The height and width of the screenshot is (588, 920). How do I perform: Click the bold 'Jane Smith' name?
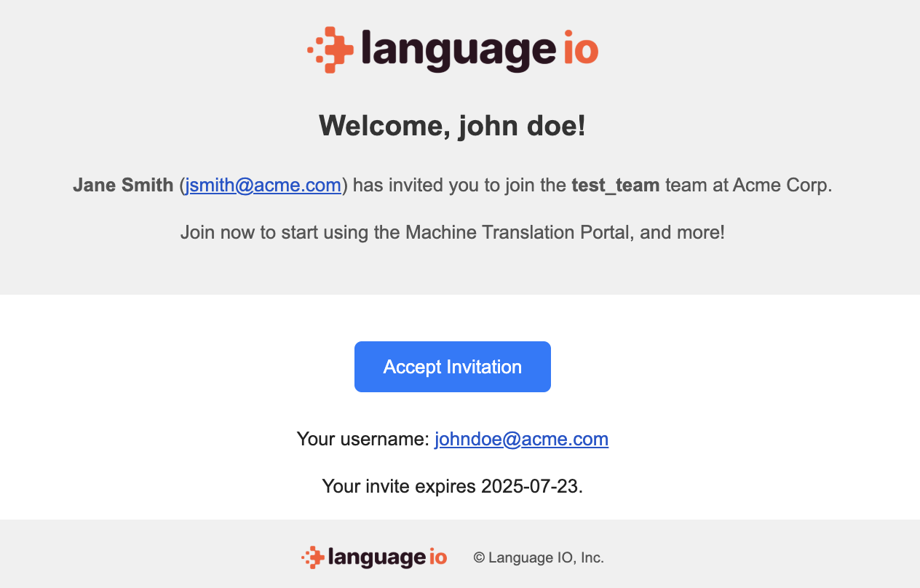point(123,185)
